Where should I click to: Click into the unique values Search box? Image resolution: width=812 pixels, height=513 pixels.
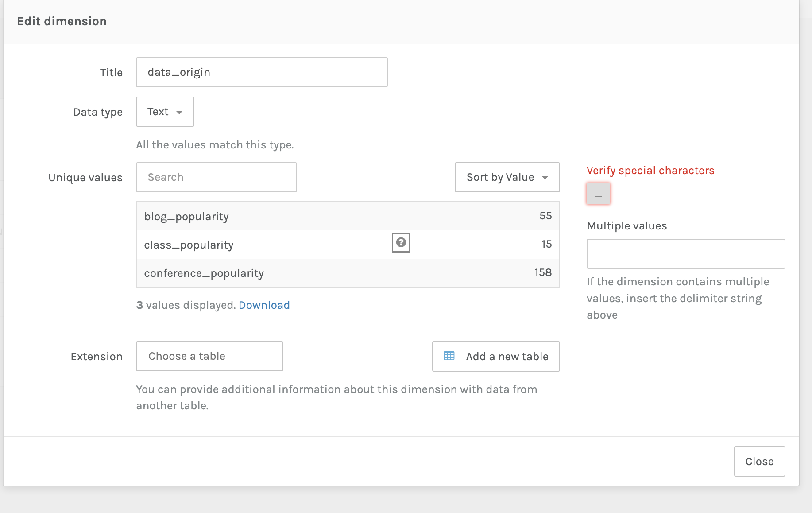pos(216,177)
